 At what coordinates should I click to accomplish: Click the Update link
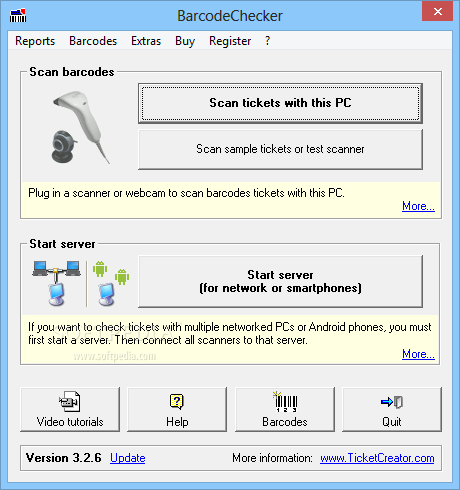(x=128, y=458)
